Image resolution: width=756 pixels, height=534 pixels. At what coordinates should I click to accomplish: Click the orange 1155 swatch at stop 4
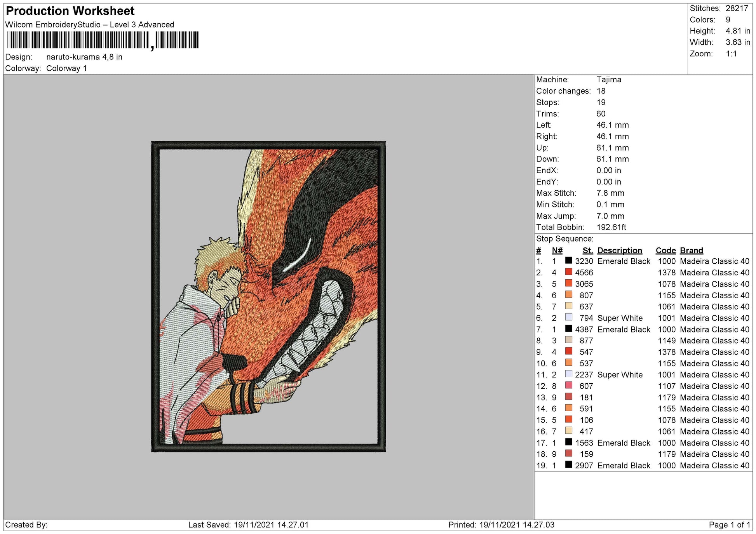pyautogui.click(x=568, y=295)
